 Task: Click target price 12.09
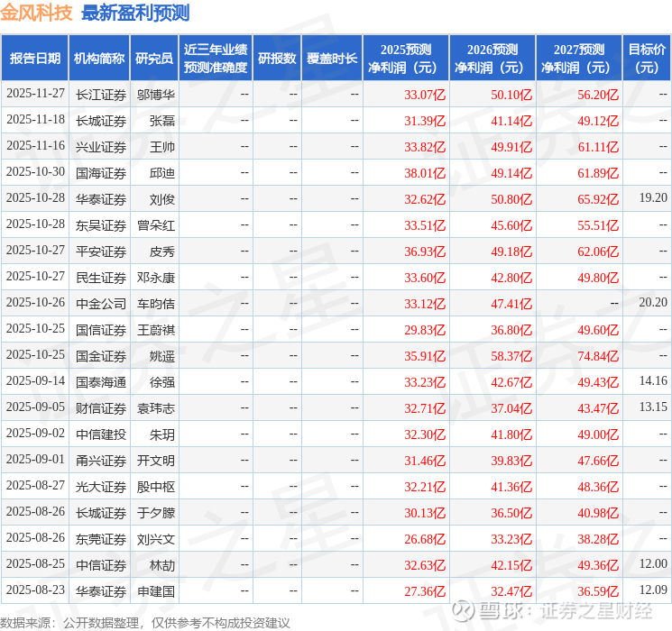(x=653, y=590)
